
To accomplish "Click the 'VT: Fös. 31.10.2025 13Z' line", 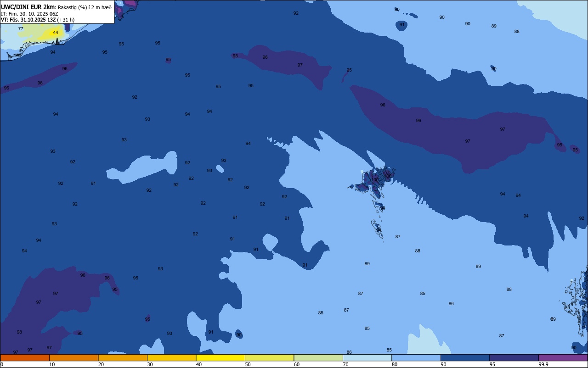I will 28,20.
